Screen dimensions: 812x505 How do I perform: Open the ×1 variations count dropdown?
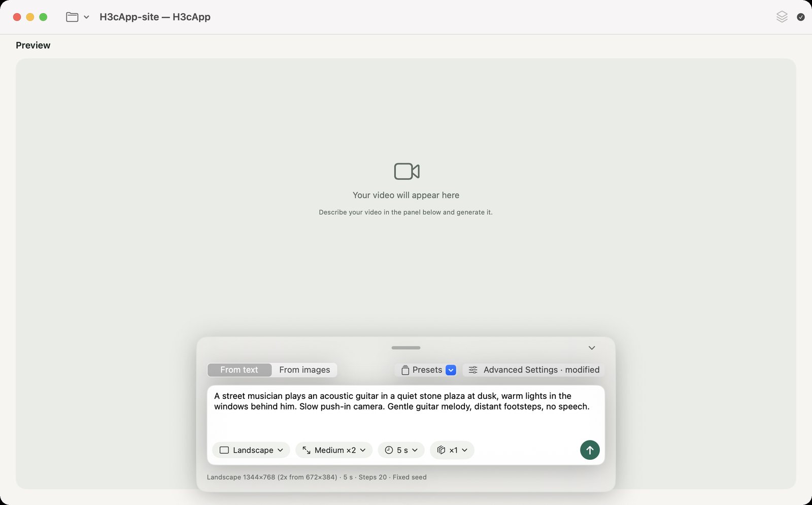(x=452, y=450)
